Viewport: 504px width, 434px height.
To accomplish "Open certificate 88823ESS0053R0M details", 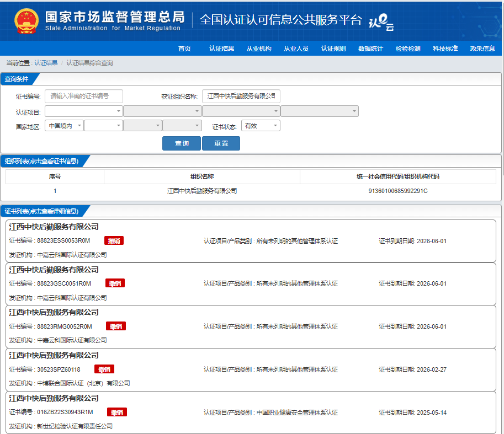I will coord(63,240).
